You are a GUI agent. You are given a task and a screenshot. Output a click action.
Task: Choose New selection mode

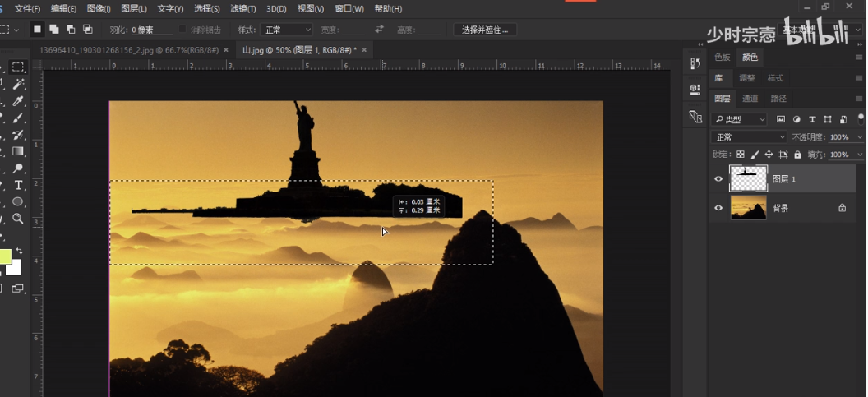click(x=37, y=30)
